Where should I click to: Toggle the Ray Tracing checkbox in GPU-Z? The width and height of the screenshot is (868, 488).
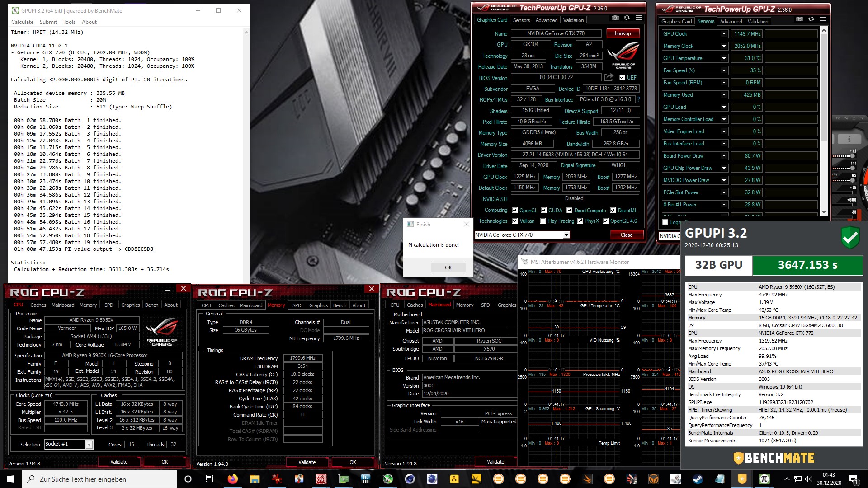click(543, 221)
